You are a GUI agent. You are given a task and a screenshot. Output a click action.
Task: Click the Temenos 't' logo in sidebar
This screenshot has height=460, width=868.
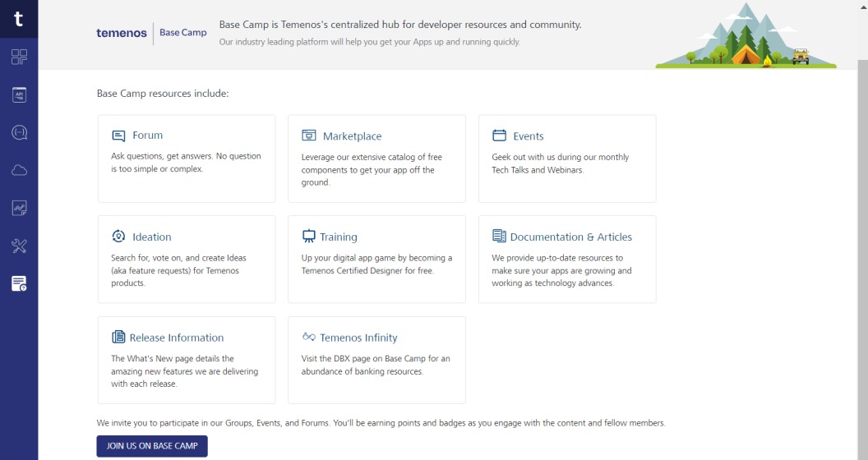pos(19,18)
